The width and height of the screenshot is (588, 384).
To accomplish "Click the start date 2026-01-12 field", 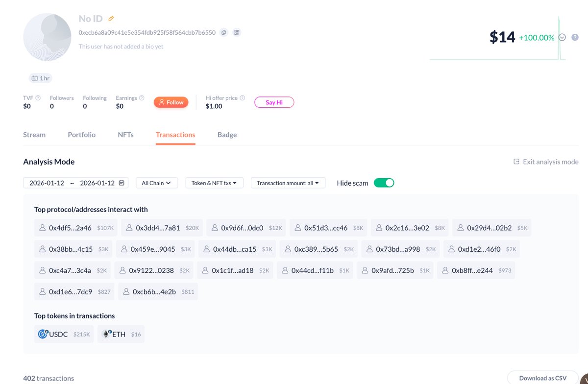I will click(47, 183).
